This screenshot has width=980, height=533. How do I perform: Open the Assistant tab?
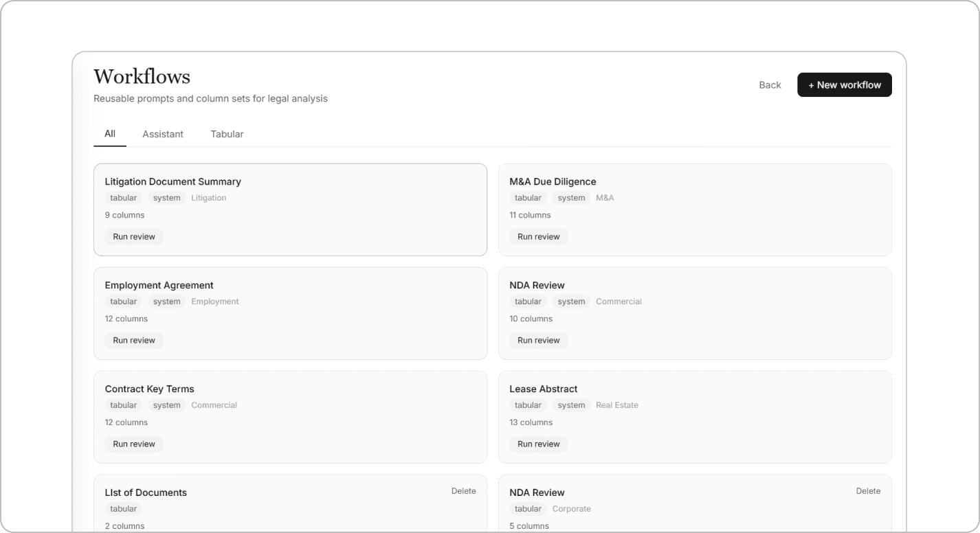tap(163, 134)
